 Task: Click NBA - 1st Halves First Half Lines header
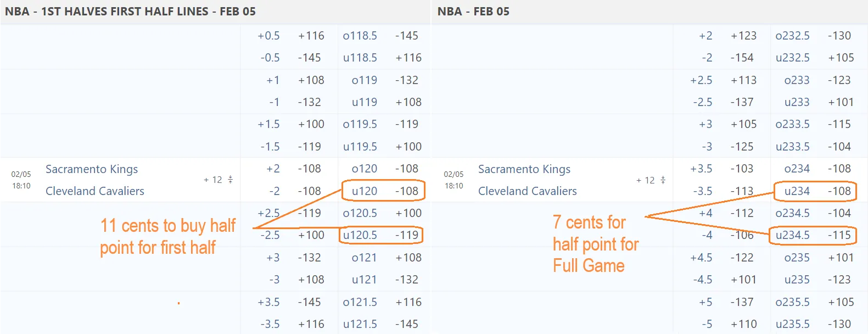click(x=131, y=12)
